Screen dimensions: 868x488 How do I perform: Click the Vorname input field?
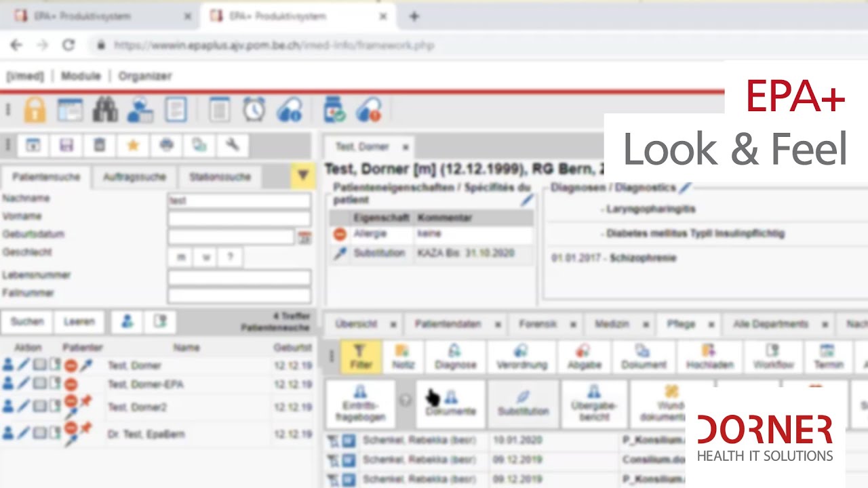pos(239,218)
